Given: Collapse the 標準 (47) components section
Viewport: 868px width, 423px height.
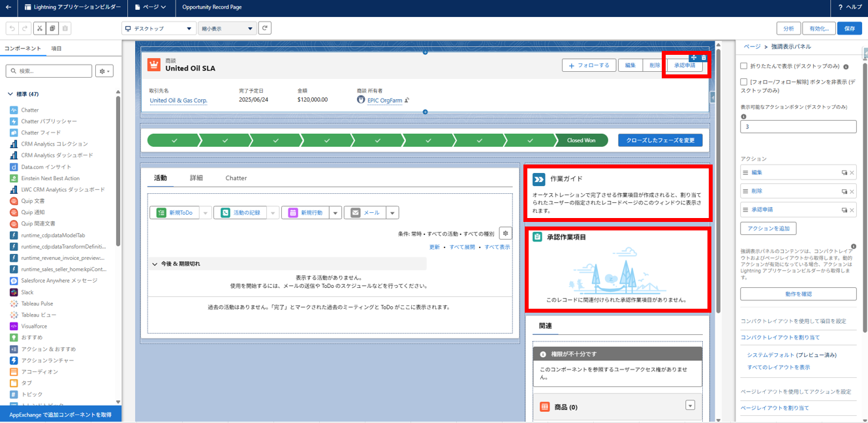Looking at the screenshot, I should pyautogui.click(x=10, y=94).
